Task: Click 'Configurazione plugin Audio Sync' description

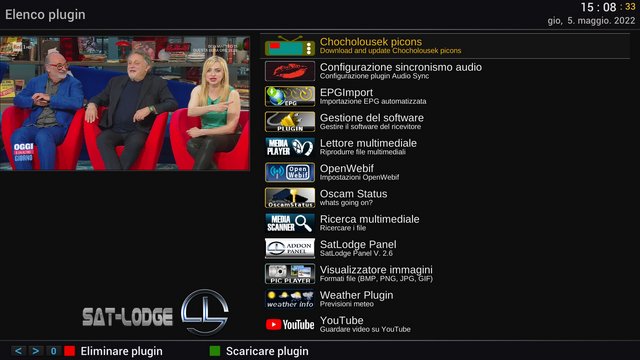Action: [374, 76]
